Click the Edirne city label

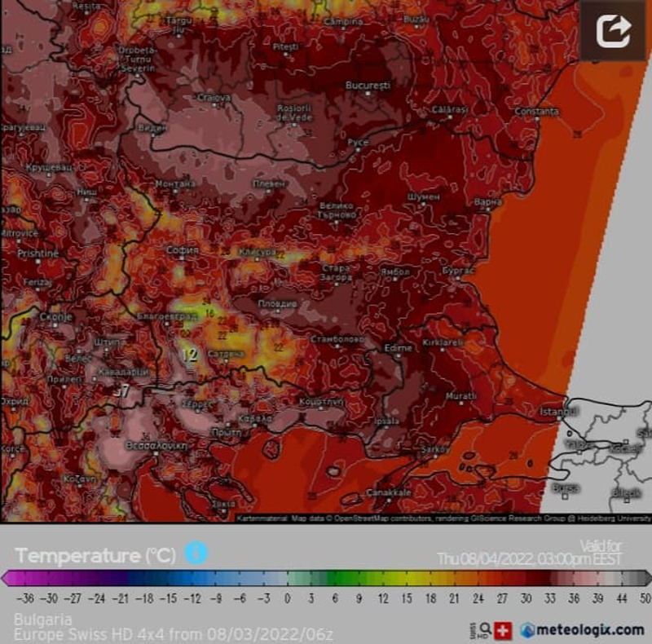pyautogui.click(x=399, y=347)
